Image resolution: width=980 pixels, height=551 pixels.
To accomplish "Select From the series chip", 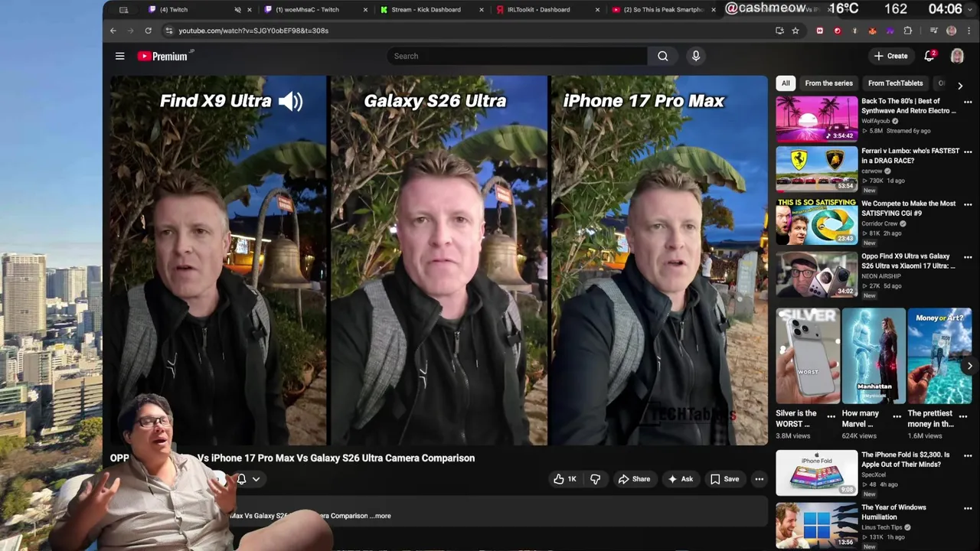I will (828, 83).
